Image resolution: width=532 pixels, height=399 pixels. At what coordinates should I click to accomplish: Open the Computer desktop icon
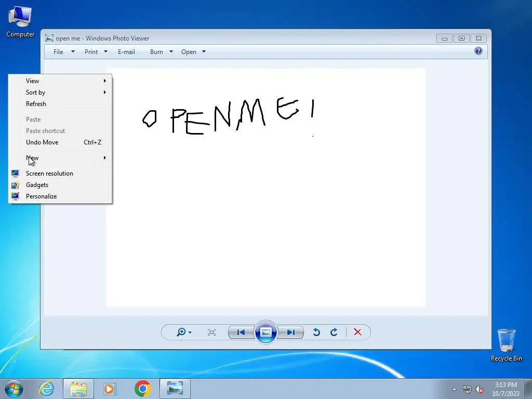point(20,22)
